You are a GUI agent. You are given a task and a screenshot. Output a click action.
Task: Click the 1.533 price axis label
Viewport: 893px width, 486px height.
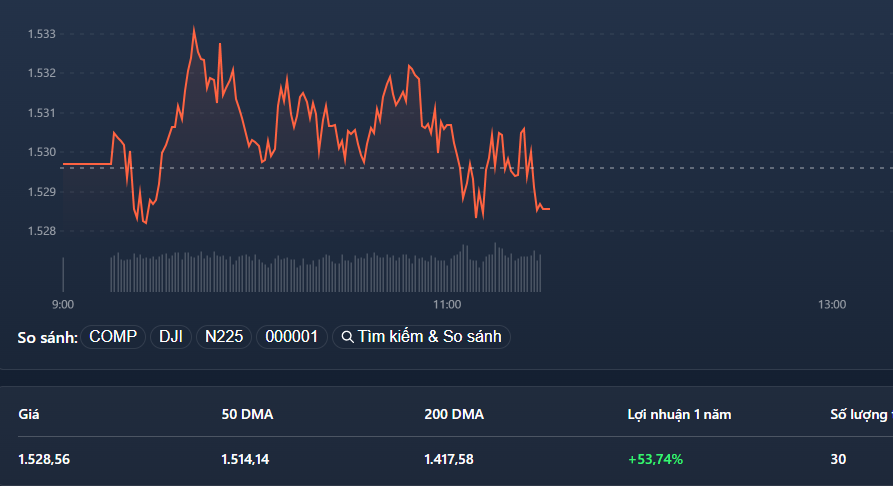pos(42,34)
